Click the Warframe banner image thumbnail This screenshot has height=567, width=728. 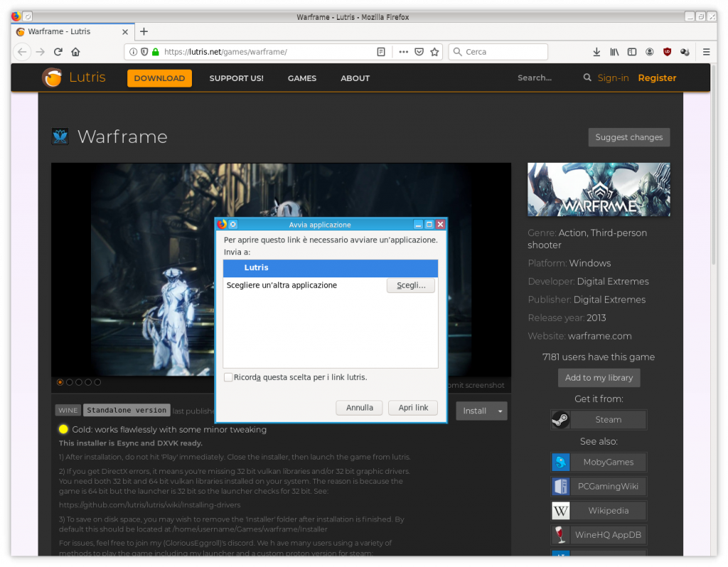tap(599, 190)
